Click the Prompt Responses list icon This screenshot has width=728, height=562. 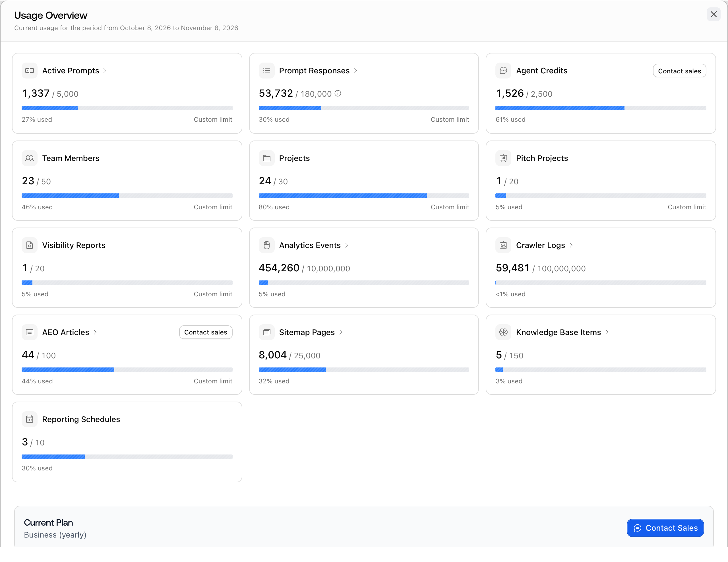(x=267, y=71)
